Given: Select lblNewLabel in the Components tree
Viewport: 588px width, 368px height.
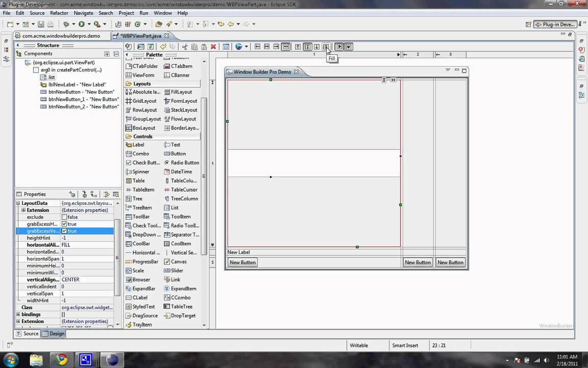Looking at the screenshot, I should [x=73, y=84].
